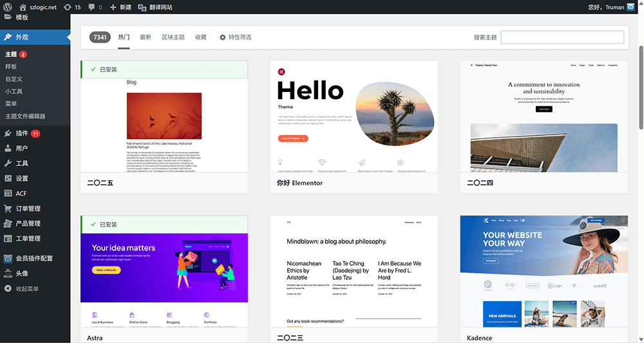The width and height of the screenshot is (644, 343).
Task: Click the ACF fields icon
Action: (x=8, y=193)
